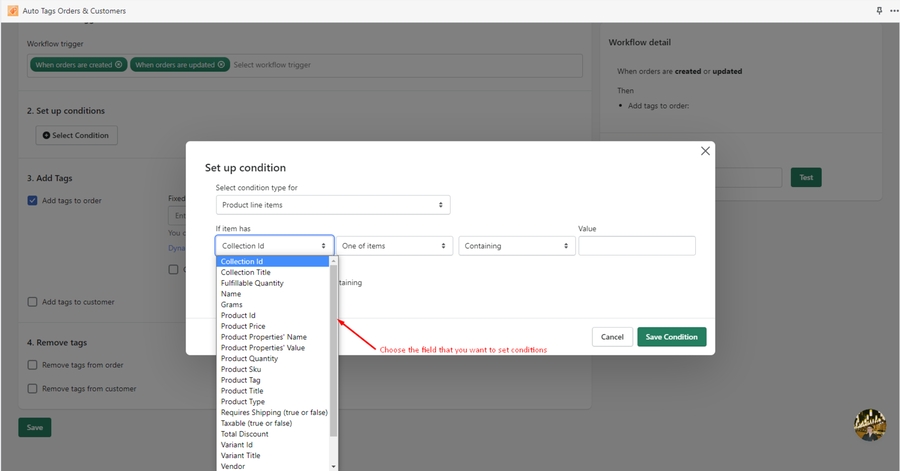
Task: Check Remove tags from order
Action: point(33,365)
